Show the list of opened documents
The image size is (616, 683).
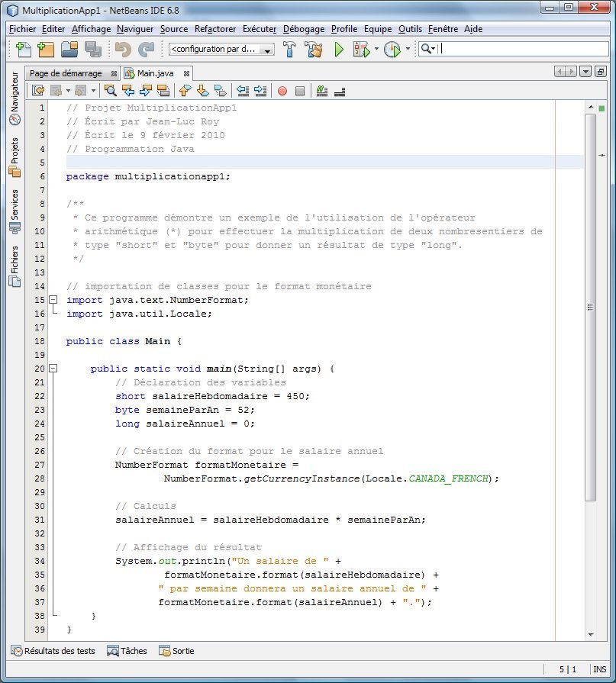coord(585,72)
